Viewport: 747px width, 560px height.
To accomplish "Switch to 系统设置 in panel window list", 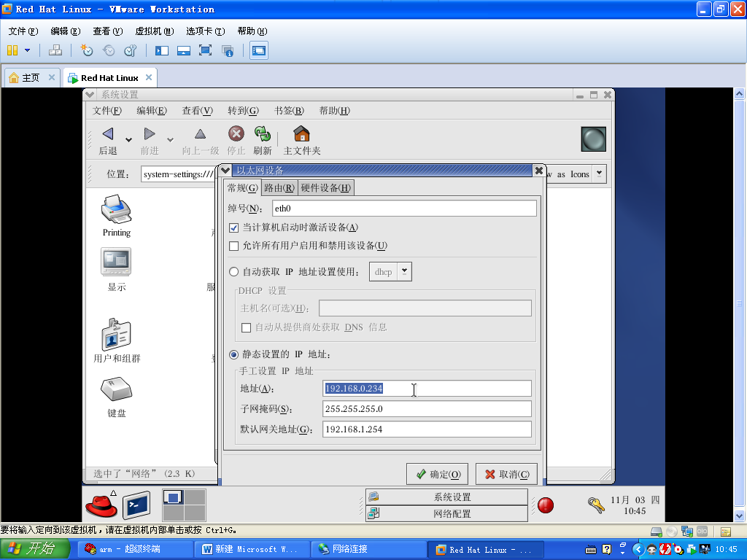I will pyautogui.click(x=446, y=497).
